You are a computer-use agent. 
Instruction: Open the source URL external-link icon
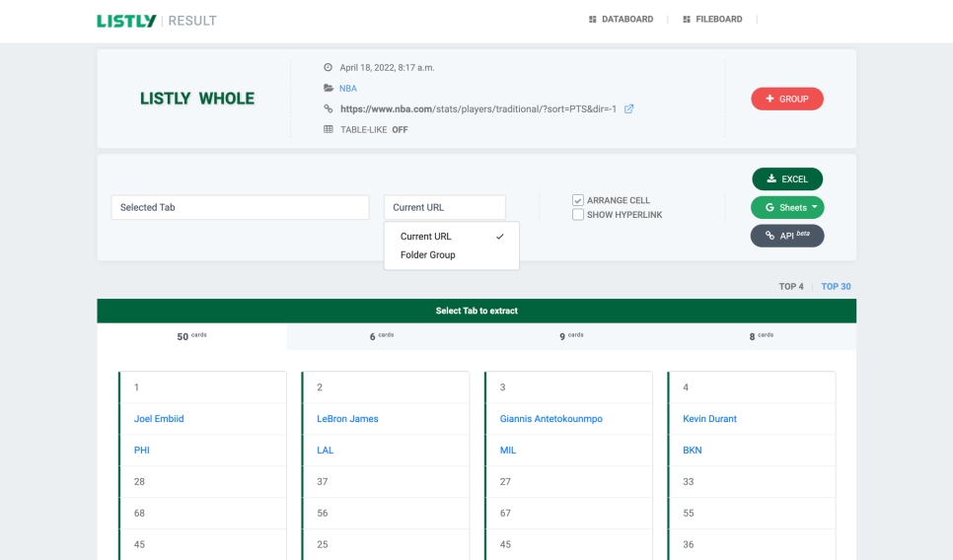click(x=629, y=108)
